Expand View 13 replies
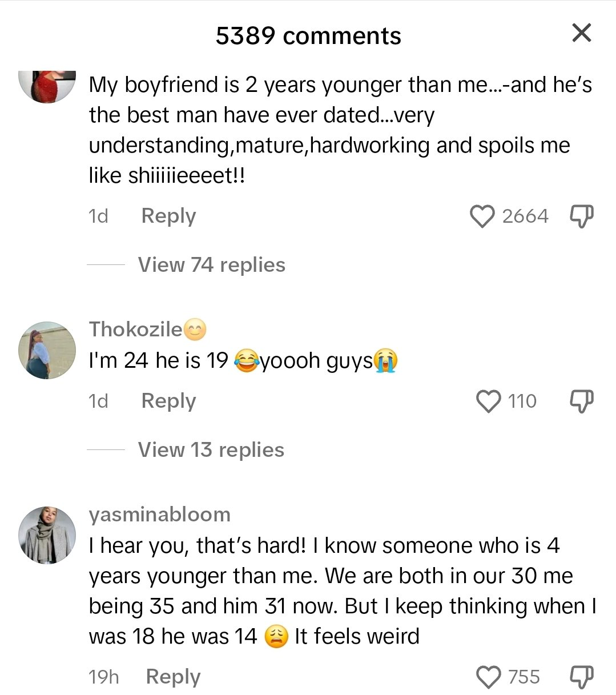The width and height of the screenshot is (616, 695). pyautogui.click(x=211, y=450)
